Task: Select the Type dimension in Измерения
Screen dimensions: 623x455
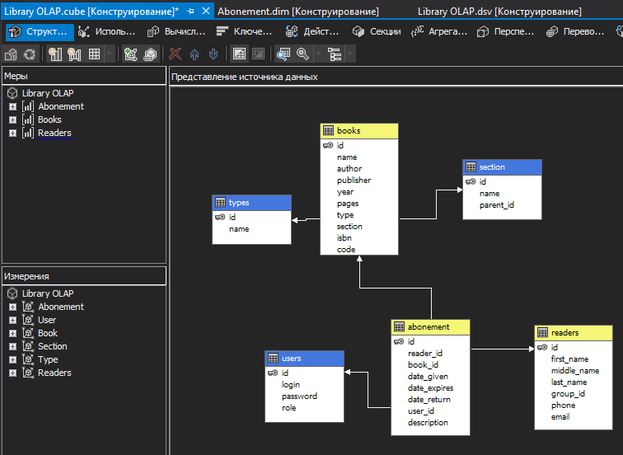Action: pyautogui.click(x=48, y=359)
